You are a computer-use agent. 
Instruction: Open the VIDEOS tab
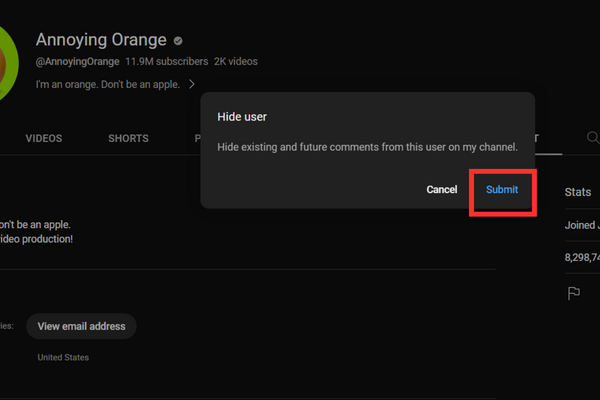[x=44, y=138]
